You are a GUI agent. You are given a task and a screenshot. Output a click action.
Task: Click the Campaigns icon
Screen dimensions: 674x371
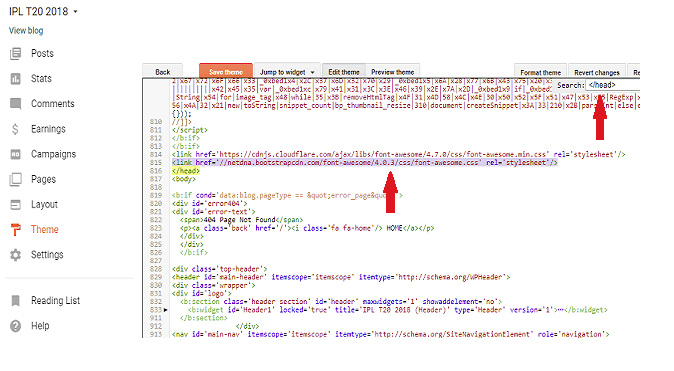(x=15, y=154)
